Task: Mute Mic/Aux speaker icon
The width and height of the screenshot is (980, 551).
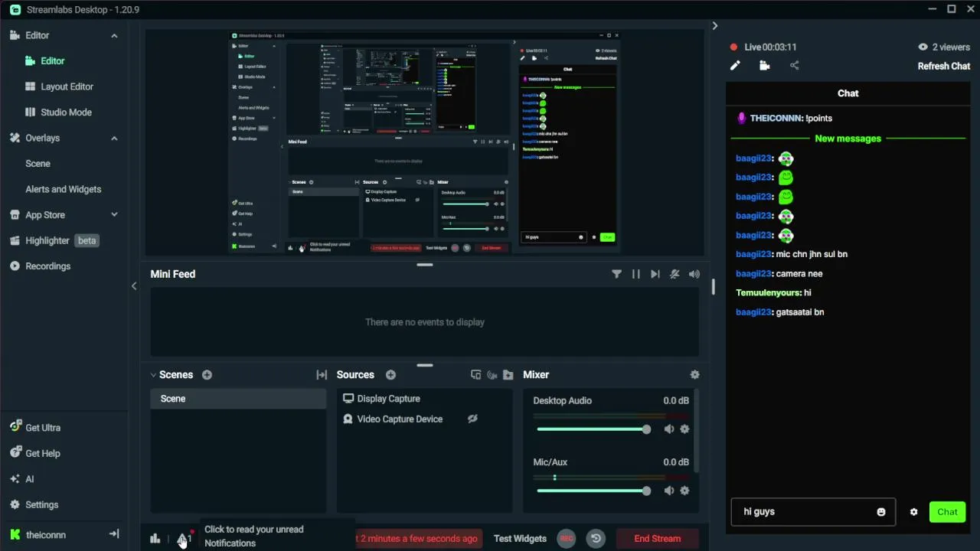Action: (669, 491)
